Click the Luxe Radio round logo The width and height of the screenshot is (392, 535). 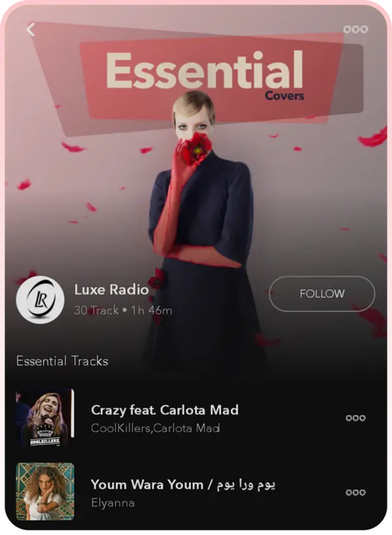pyautogui.click(x=41, y=300)
